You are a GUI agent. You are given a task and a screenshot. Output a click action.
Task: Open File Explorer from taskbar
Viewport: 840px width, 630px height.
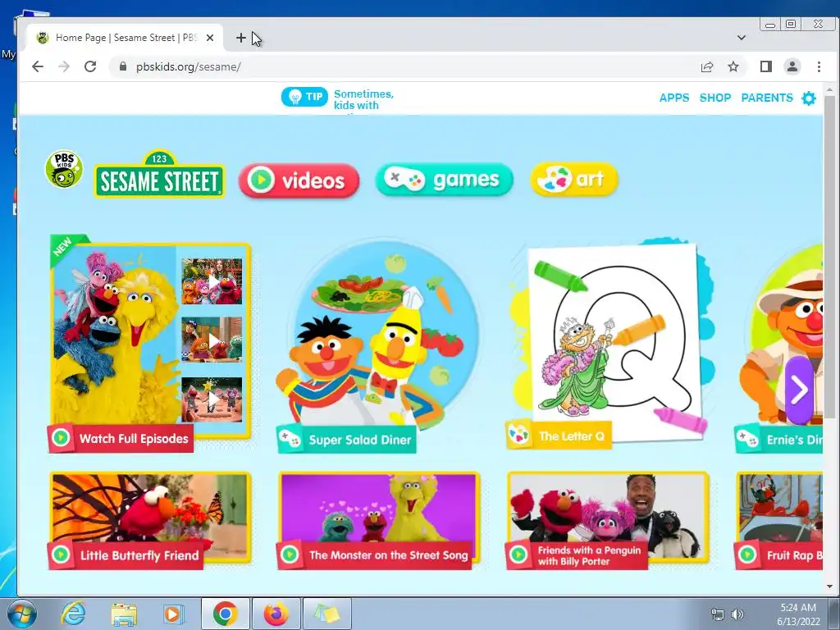124,614
